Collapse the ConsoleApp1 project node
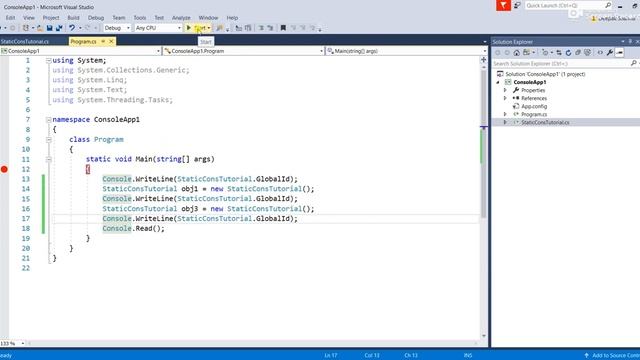The width and height of the screenshot is (640, 360). click(498, 82)
